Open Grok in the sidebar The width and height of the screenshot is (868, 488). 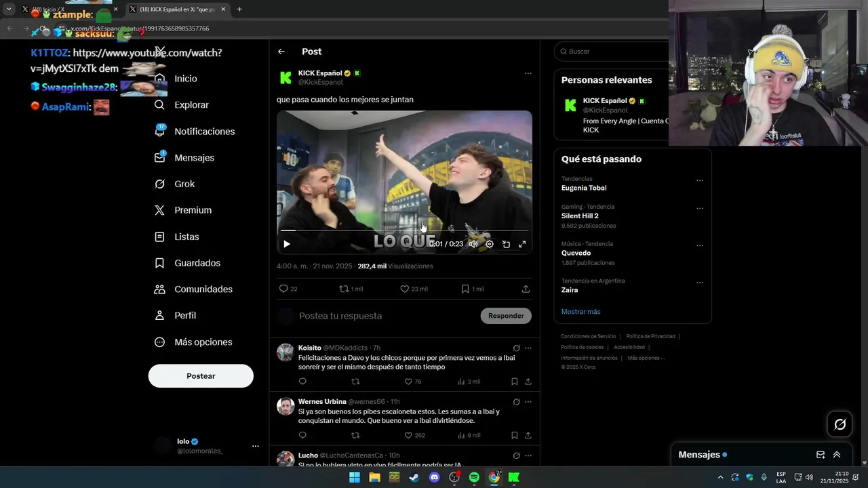(174, 184)
